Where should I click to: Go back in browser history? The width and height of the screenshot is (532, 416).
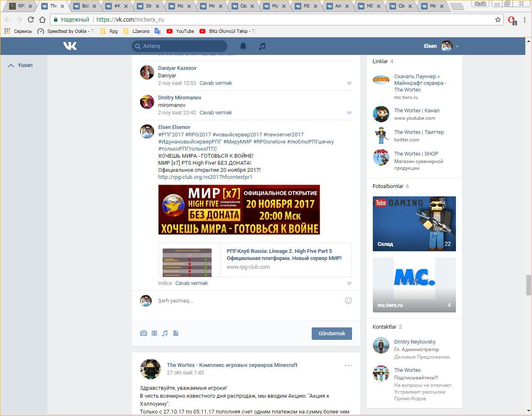pos(7,20)
